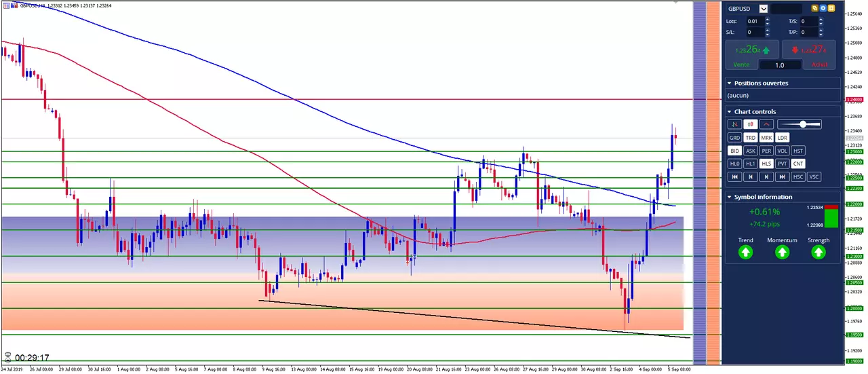Image resolution: width=868 pixels, height=374 pixels.
Task: Open the GBPUSD symbol dropdown arrow
Action: tap(764, 9)
